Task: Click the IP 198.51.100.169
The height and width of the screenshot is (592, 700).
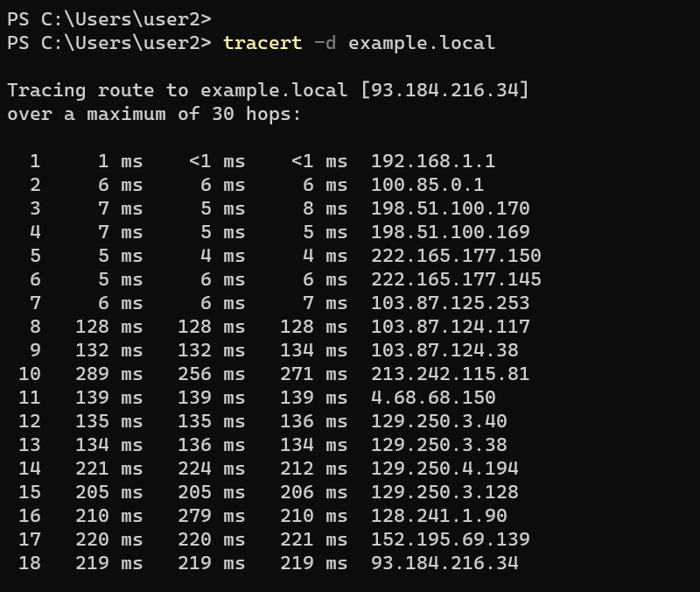Action: click(x=450, y=232)
